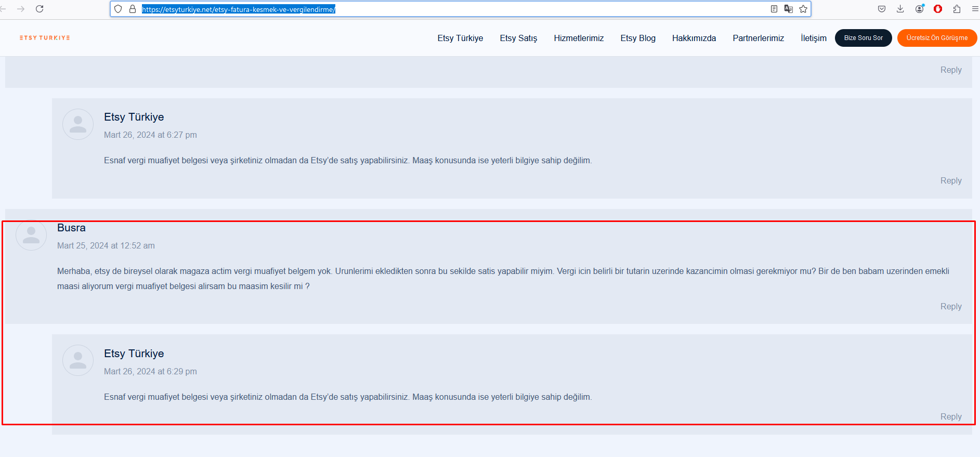Open the translate page icon
The image size is (980, 457).
tap(789, 9)
